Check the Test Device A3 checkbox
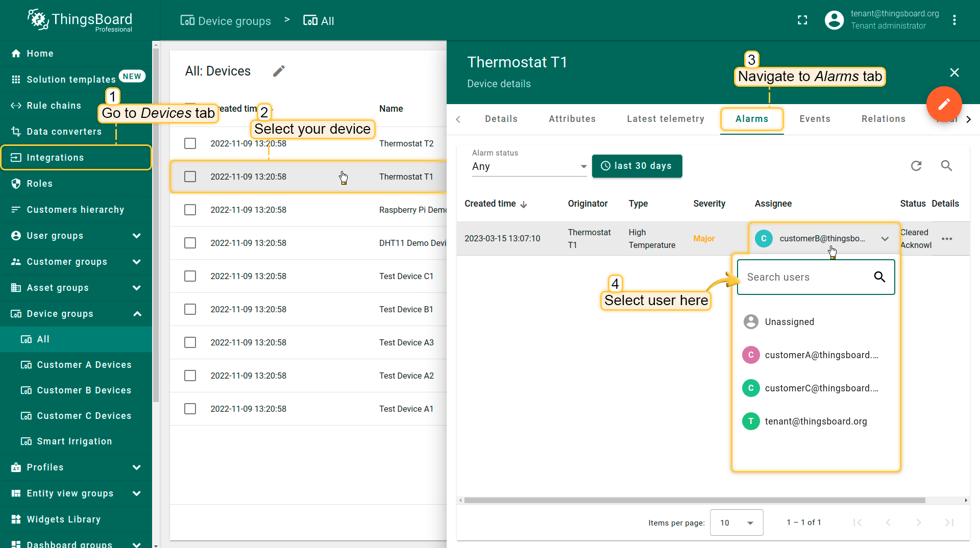 coord(190,342)
